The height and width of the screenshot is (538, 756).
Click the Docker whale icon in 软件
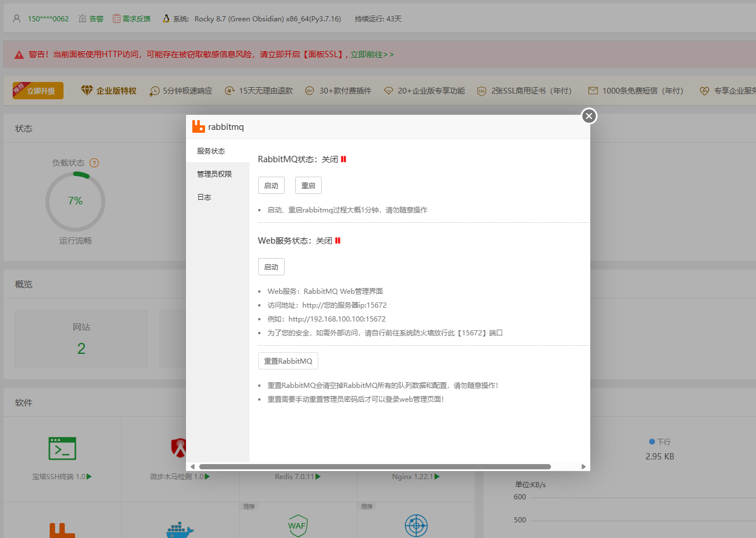pos(180,530)
